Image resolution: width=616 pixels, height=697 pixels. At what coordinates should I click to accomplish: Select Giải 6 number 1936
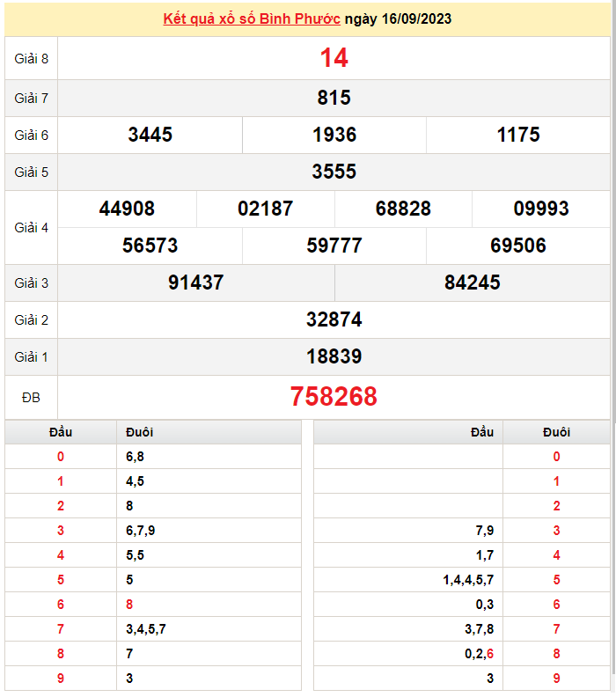click(334, 135)
